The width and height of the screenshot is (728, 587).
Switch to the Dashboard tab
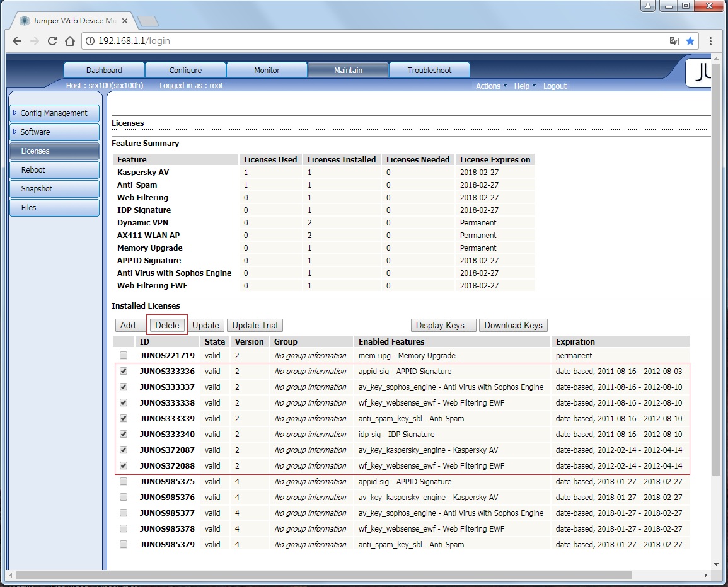104,70
